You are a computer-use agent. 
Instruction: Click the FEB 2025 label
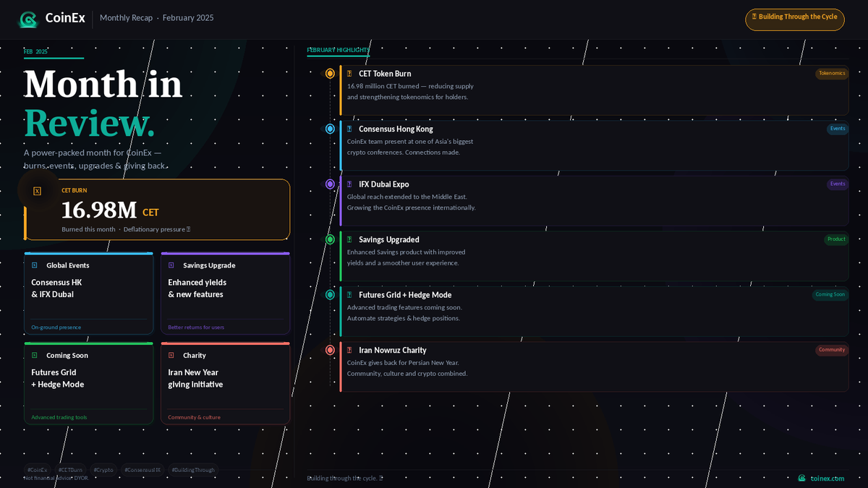click(x=35, y=52)
